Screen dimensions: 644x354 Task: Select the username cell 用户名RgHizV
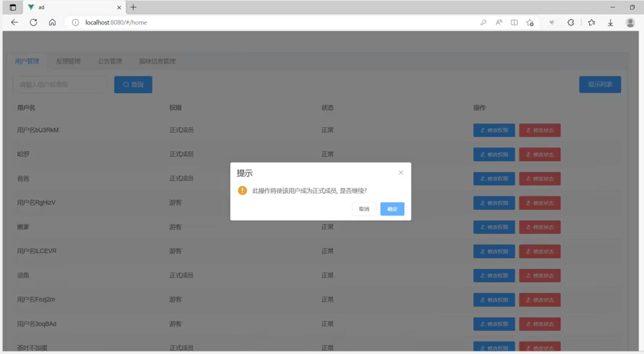click(36, 203)
